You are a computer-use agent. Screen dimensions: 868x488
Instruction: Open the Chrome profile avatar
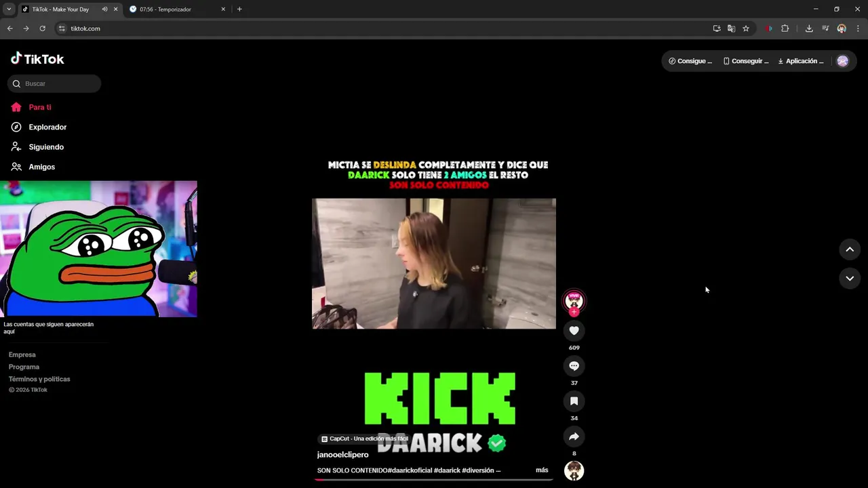(842, 28)
